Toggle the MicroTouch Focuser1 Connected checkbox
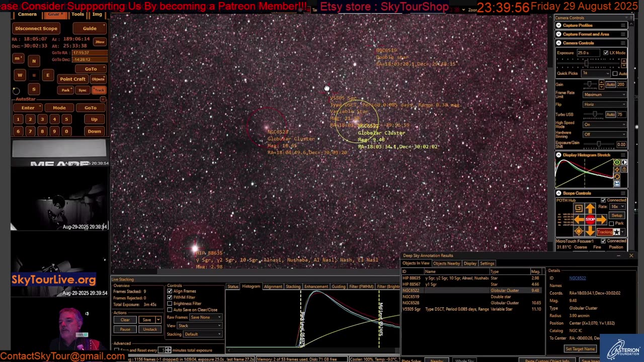The height and width of the screenshot is (362, 644). 603,241
